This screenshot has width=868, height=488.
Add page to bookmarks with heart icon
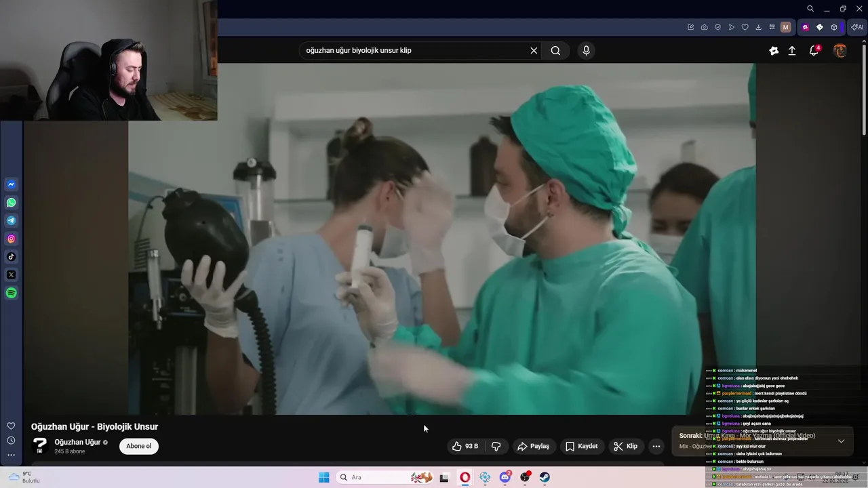(745, 27)
